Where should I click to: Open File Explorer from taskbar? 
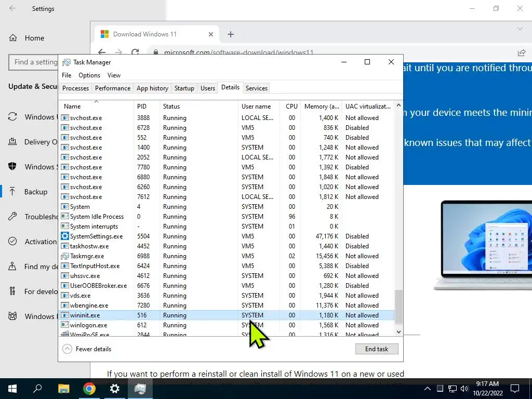pos(63,389)
